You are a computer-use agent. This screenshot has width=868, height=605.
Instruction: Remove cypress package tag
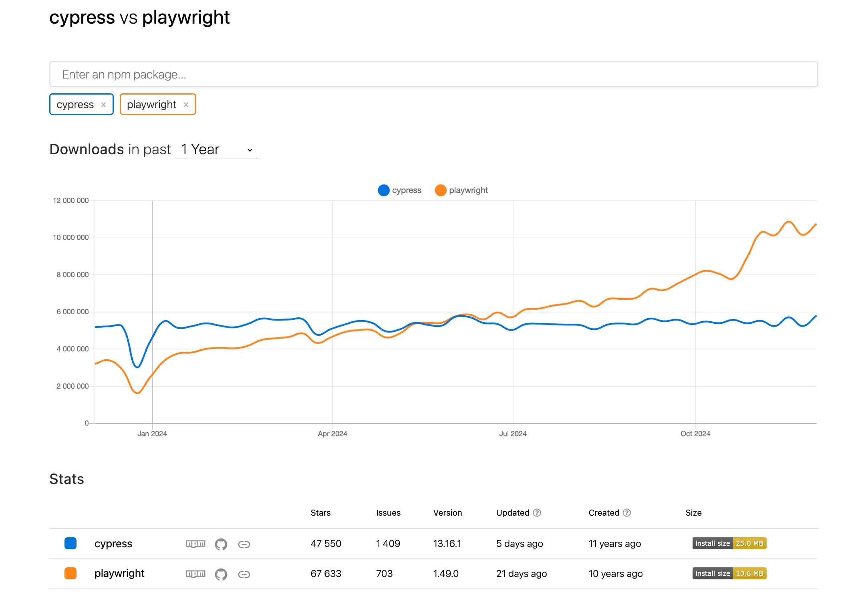point(104,105)
